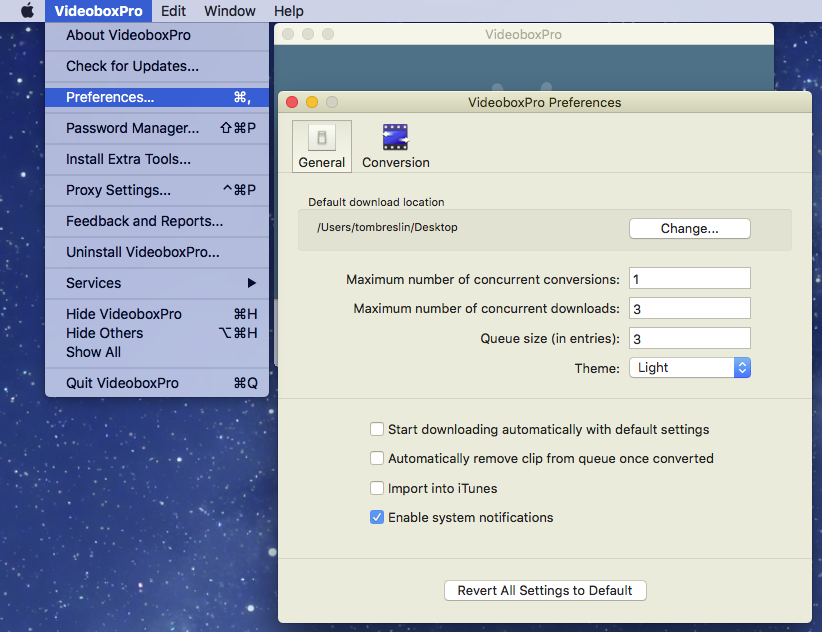Select Uninstall VideoboxPro menu entry
The width and height of the screenshot is (822, 632).
157,252
